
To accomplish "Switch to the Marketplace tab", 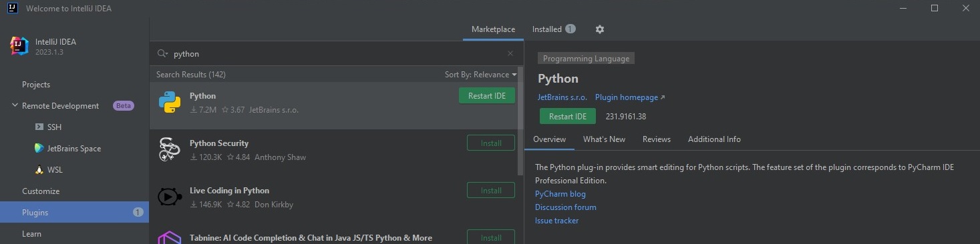I will (493, 29).
